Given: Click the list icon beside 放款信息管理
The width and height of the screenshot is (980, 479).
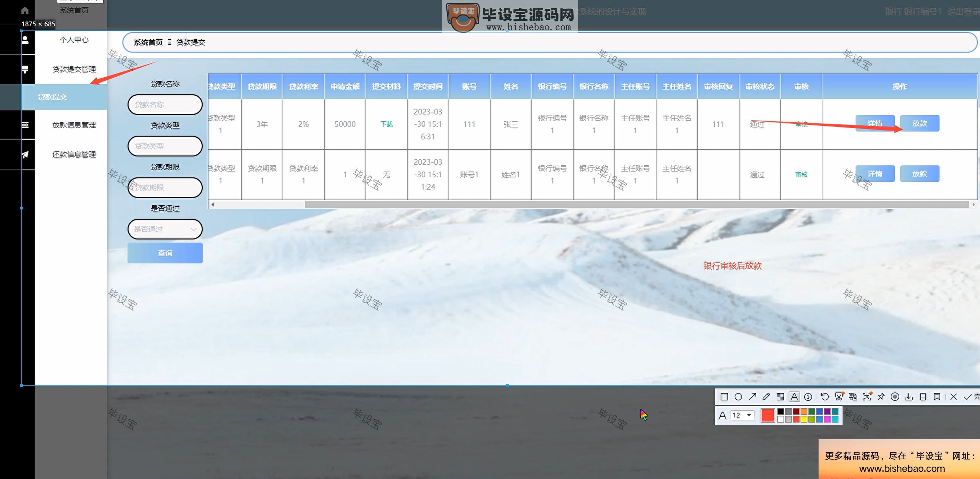Looking at the screenshot, I should 25,125.
